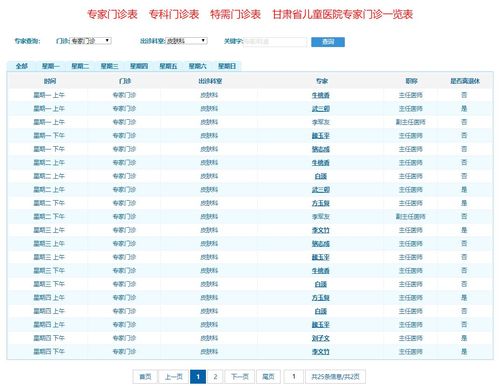Click the 是 retired value in 刘子文's row
The width and height of the screenshot is (500, 386).
[x=464, y=338]
